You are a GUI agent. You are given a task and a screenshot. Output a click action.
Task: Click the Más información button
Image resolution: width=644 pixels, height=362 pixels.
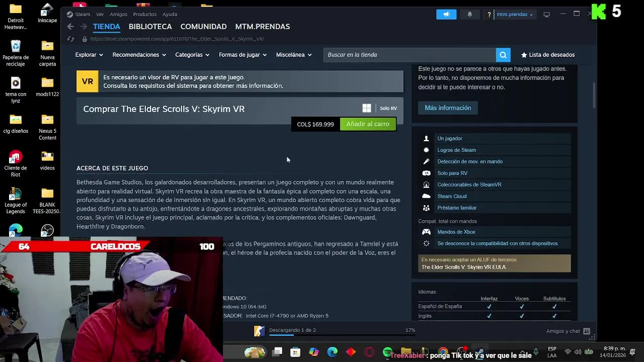448,108
